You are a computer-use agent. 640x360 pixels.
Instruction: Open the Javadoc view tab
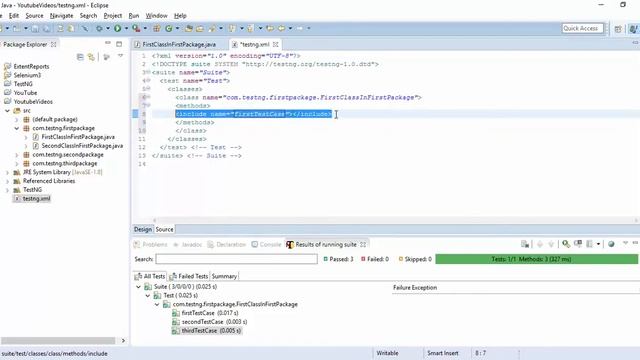click(x=187, y=244)
